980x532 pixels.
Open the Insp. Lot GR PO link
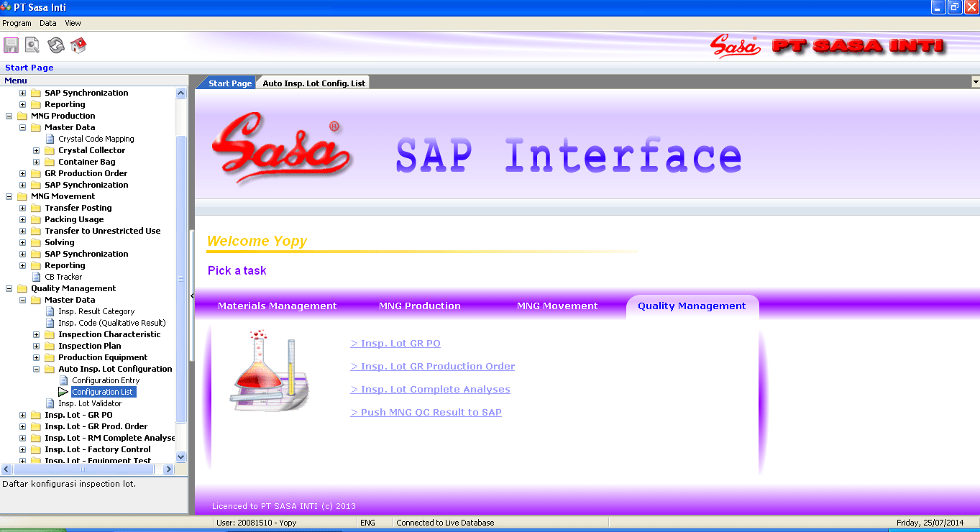(395, 344)
